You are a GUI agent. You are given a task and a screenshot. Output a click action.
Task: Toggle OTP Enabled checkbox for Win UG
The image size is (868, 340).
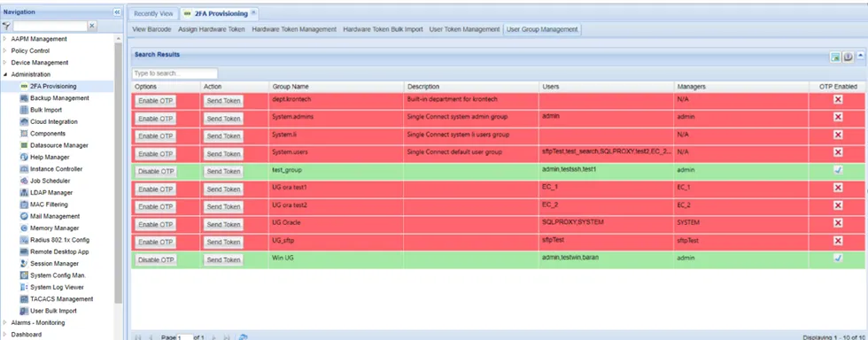tap(838, 258)
